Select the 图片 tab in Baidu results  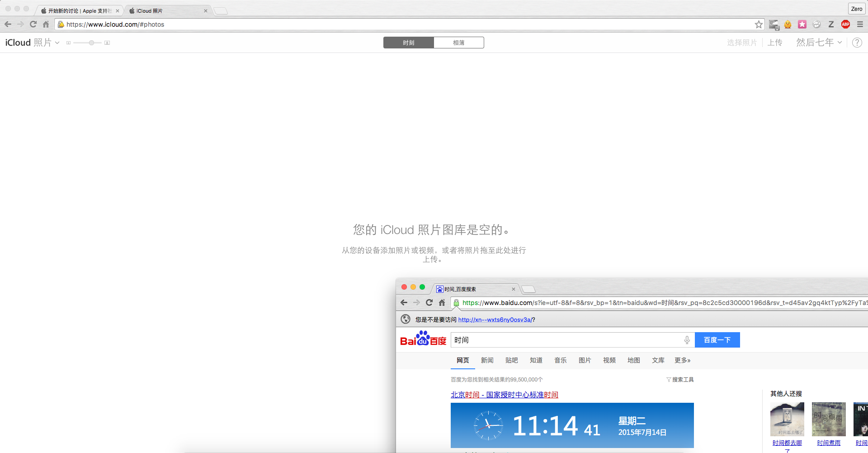pos(585,360)
